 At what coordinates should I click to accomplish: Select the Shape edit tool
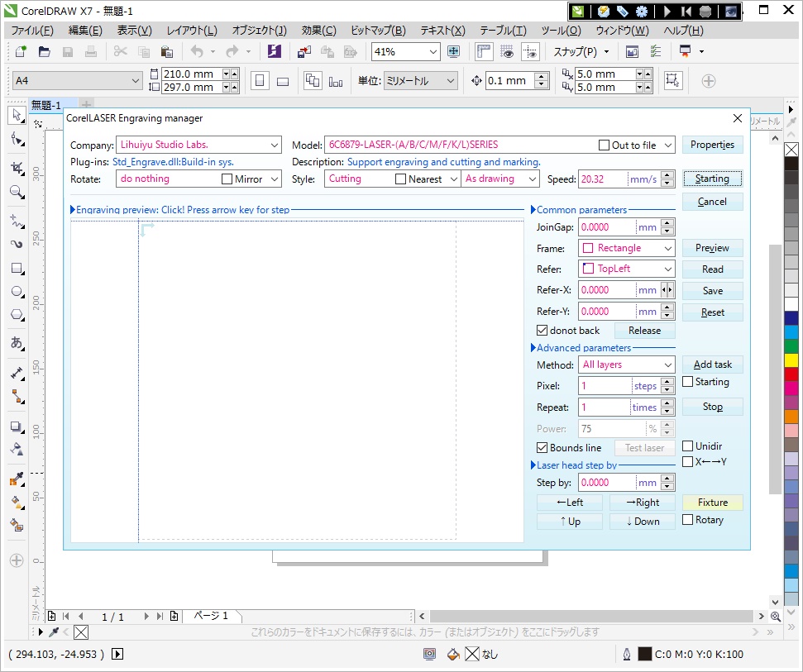[17, 139]
